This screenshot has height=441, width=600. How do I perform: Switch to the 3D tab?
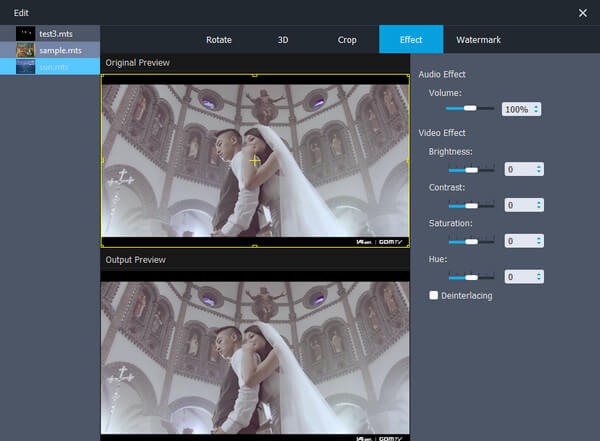pyautogui.click(x=283, y=40)
